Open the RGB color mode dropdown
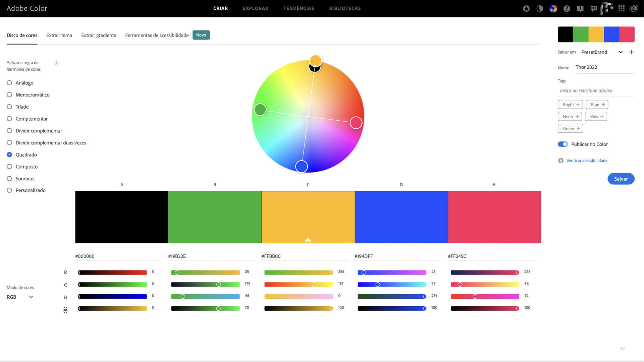 pyautogui.click(x=20, y=297)
